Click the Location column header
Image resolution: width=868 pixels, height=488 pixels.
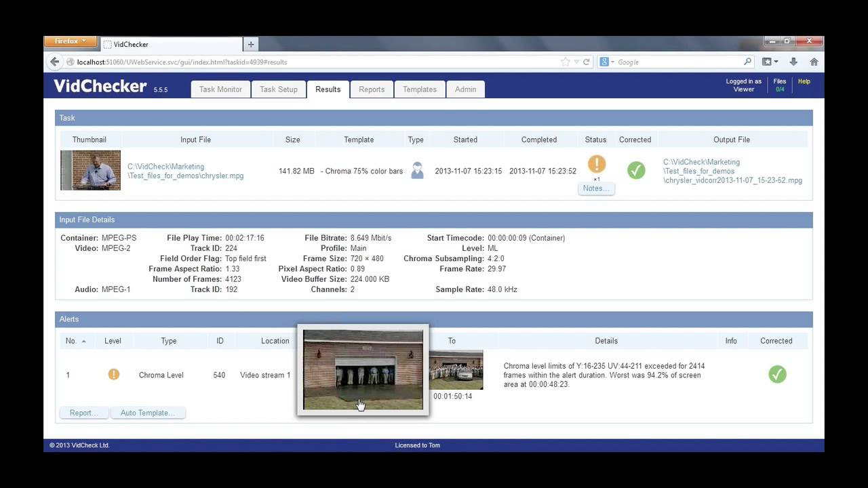click(x=275, y=341)
